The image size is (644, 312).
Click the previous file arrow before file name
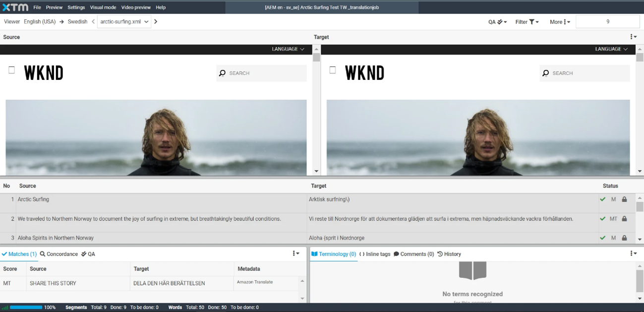pos(93,22)
